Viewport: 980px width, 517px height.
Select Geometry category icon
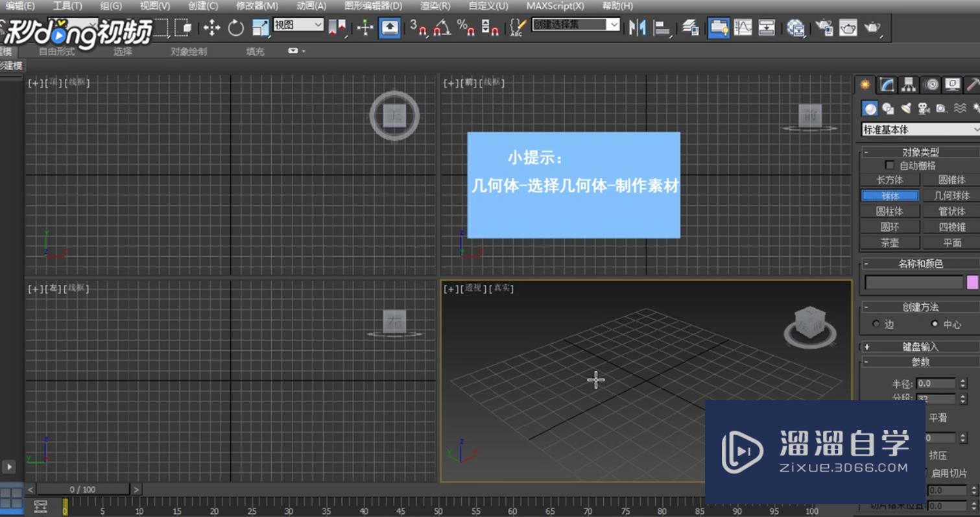point(870,108)
